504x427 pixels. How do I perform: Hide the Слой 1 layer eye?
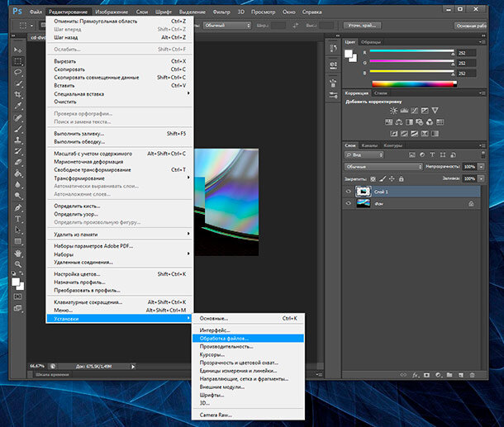coord(348,191)
